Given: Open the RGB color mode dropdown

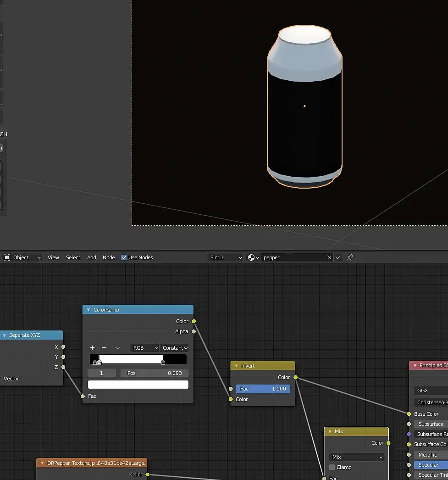Looking at the screenshot, I should [145, 348].
